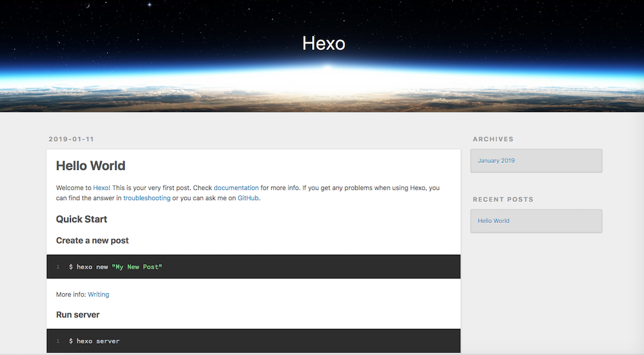Click the Hexo link in welcome text
The height and width of the screenshot is (355, 644).
[101, 188]
